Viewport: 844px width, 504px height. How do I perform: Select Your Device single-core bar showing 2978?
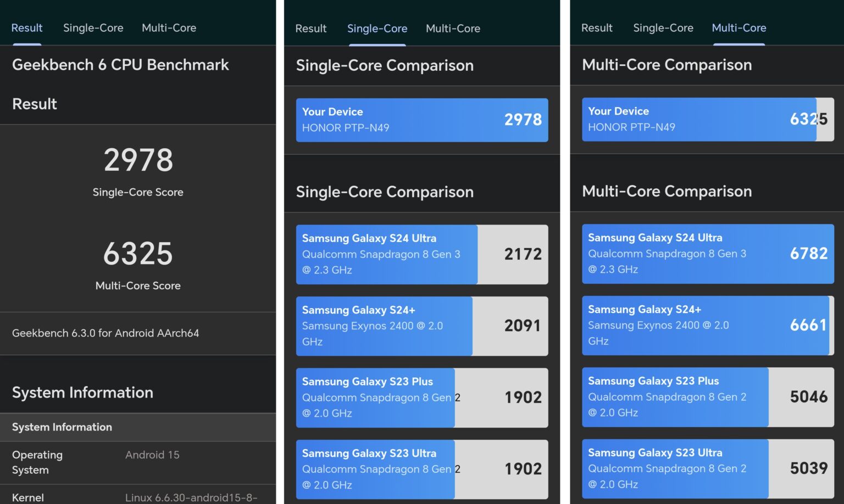click(422, 120)
